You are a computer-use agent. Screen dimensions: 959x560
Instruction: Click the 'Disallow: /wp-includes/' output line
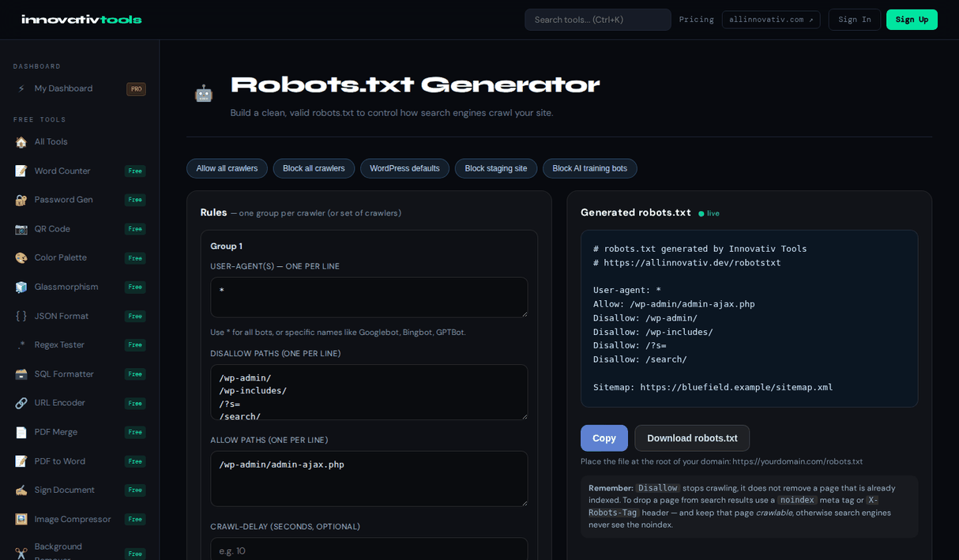pyautogui.click(x=653, y=332)
